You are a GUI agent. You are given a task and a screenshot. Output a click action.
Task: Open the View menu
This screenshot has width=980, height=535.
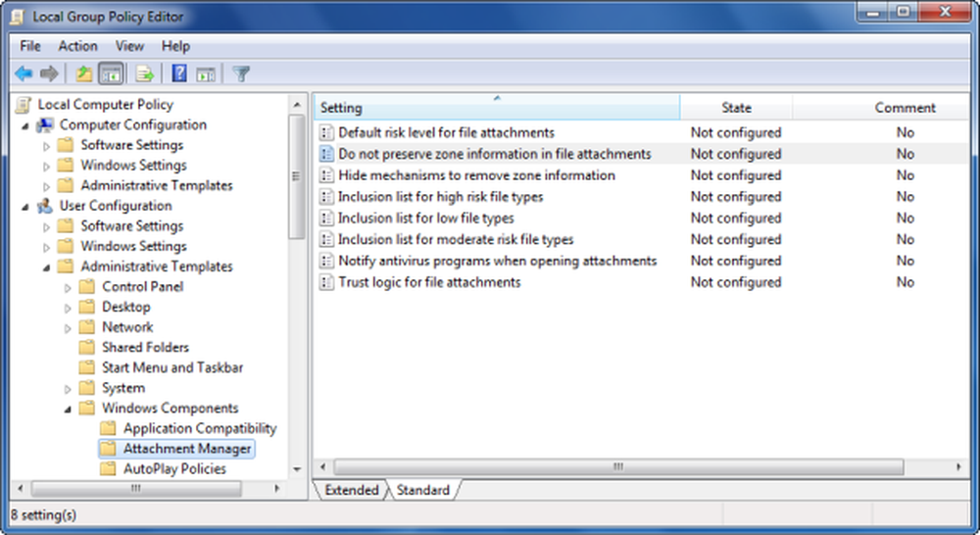click(129, 46)
